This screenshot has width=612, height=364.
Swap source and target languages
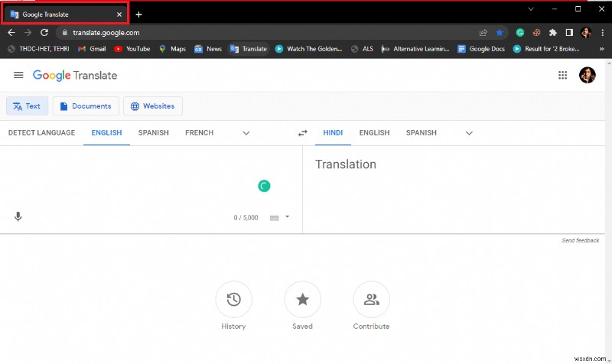click(x=302, y=133)
